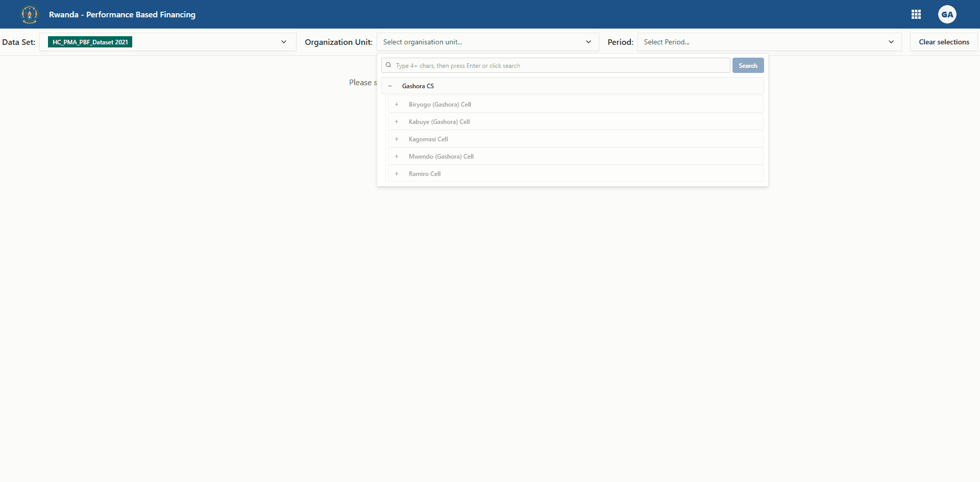Open the Data Set dropdown

pos(284,42)
